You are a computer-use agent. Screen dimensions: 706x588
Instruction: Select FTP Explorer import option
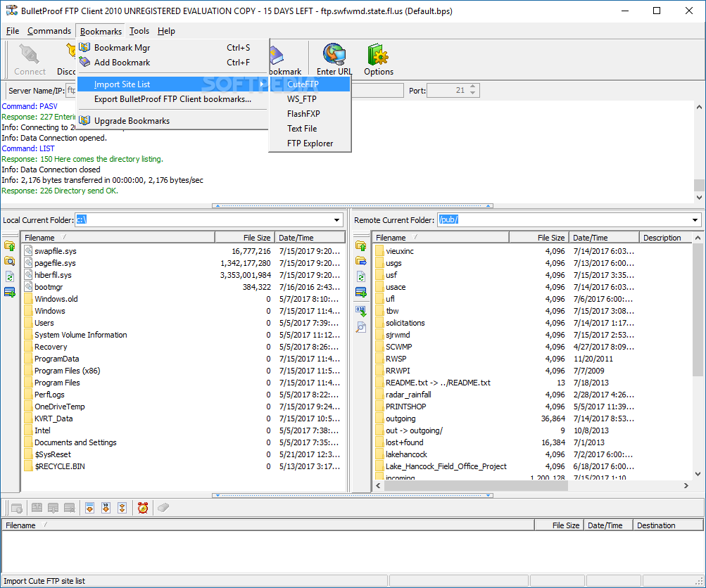pyautogui.click(x=310, y=143)
